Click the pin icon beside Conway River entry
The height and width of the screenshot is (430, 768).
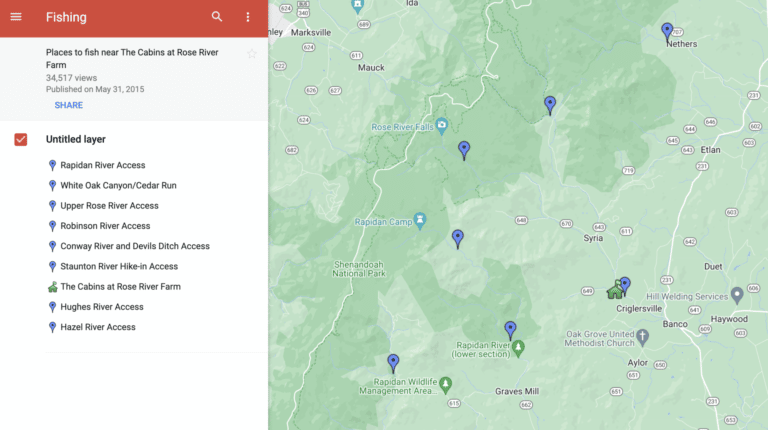tap(52, 246)
